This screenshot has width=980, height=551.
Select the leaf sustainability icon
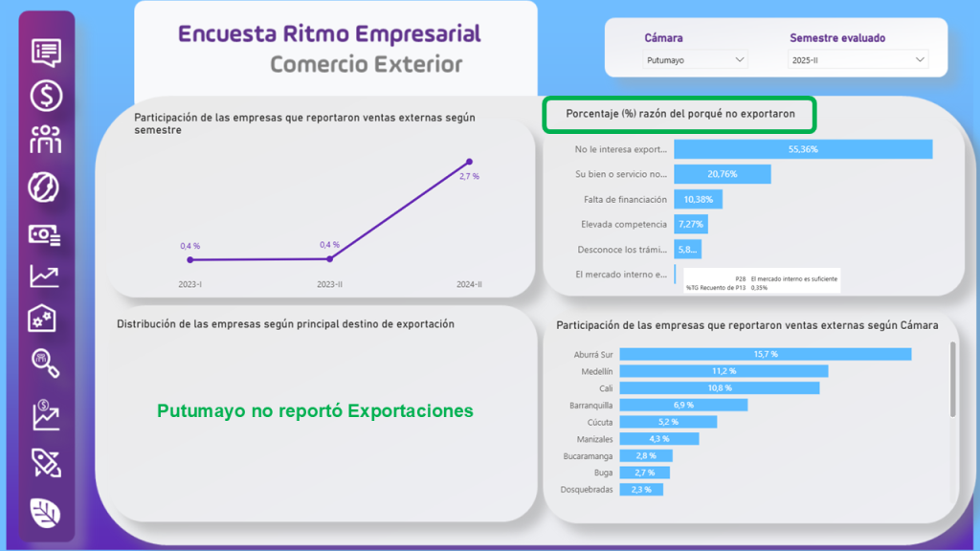[46, 512]
